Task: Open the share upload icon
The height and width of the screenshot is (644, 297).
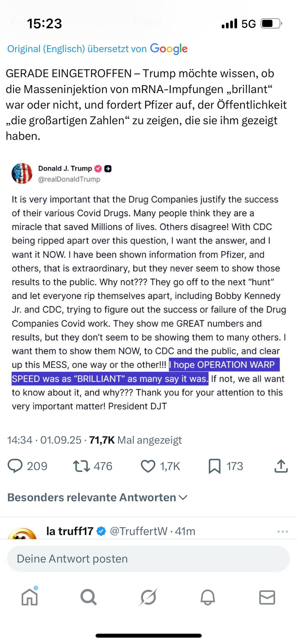Action: point(281,466)
